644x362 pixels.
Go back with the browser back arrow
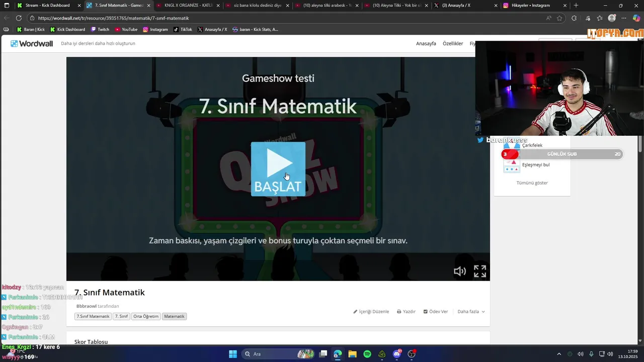7,18
